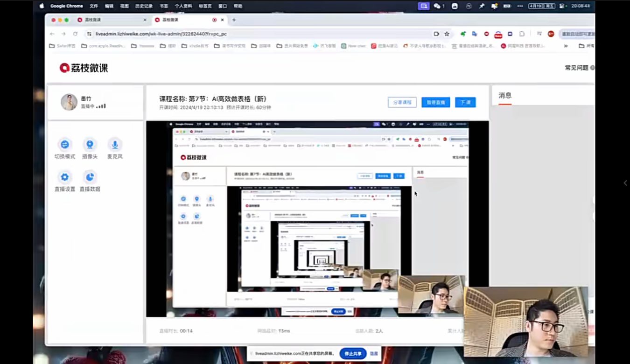This screenshot has width=630, height=364.
Task: Pause the livestream with 暂停直播 button
Action: click(435, 102)
